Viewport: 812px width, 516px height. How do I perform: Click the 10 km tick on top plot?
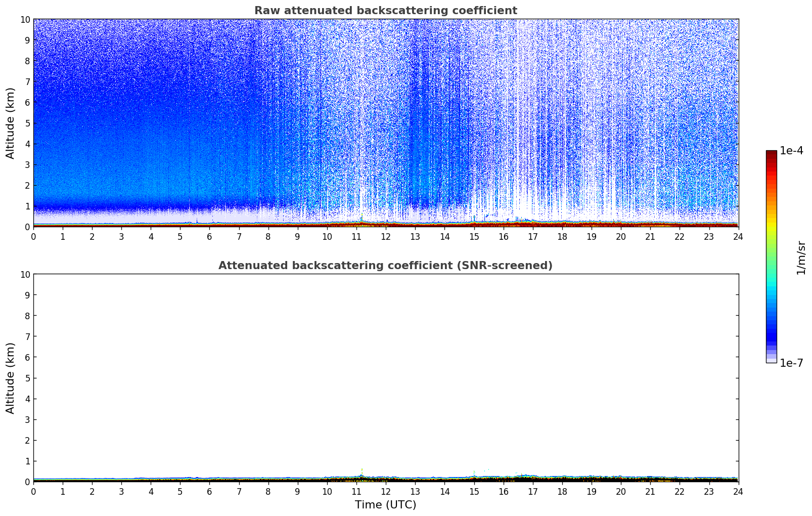tap(25, 19)
